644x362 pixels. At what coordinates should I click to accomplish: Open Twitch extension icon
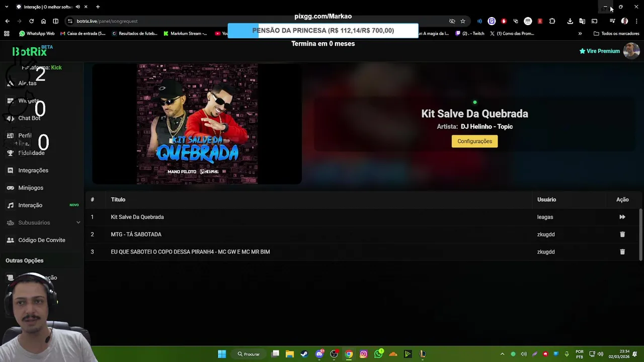coord(492,21)
